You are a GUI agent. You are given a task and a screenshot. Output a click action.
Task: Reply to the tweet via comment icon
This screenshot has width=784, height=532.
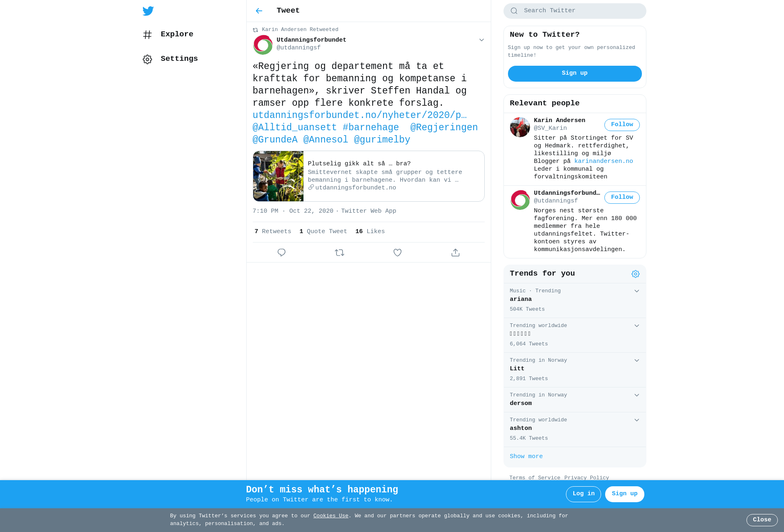(x=281, y=253)
